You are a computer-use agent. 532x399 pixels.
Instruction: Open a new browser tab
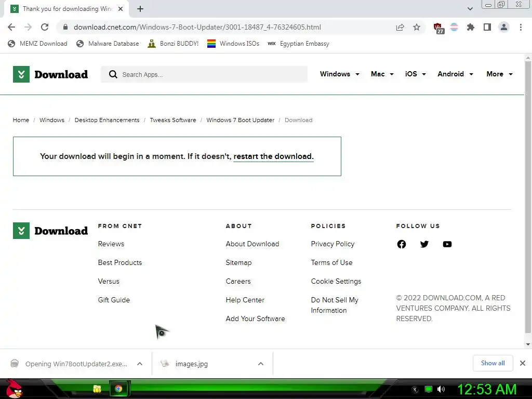click(x=140, y=9)
